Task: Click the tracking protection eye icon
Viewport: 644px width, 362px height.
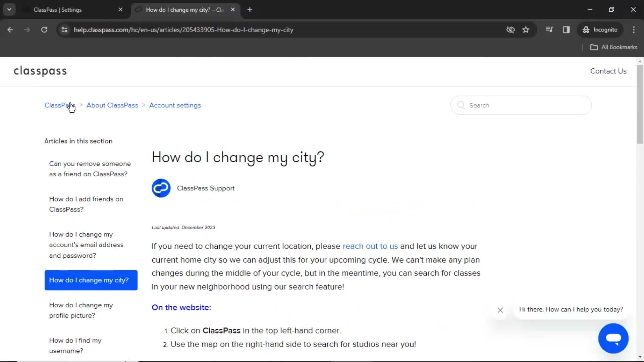Action: click(511, 30)
